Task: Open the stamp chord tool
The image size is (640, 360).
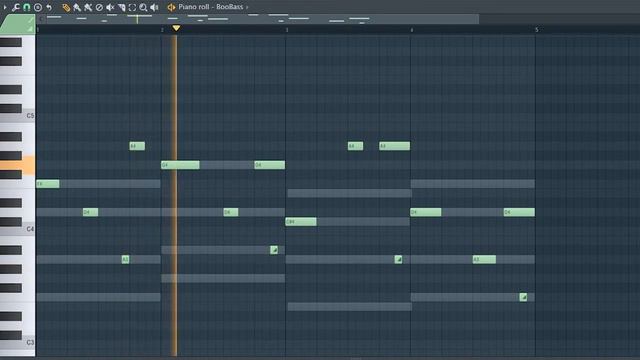Action: [x=38, y=7]
